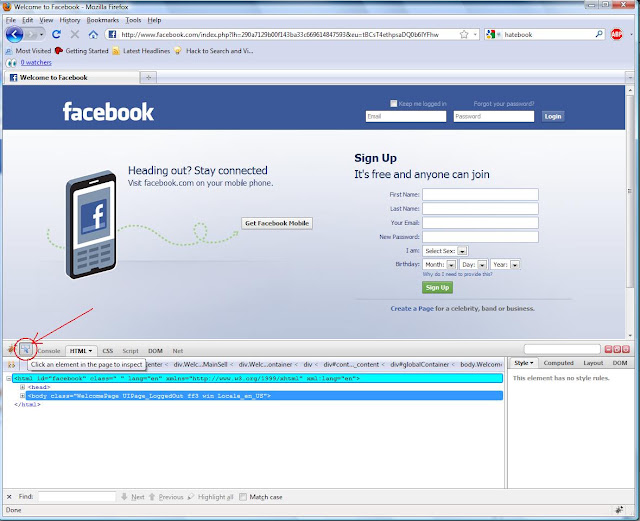
Task: Collapse the html node in Firebug tree
Action: click(9, 379)
